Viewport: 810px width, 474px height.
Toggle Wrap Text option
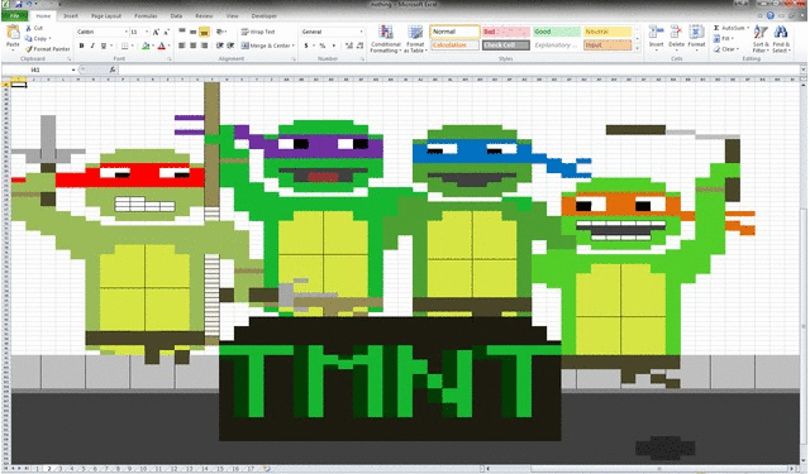(258, 32)
